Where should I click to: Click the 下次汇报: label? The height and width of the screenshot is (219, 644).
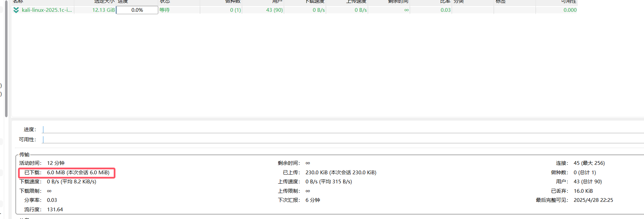[x=289, y=200]
